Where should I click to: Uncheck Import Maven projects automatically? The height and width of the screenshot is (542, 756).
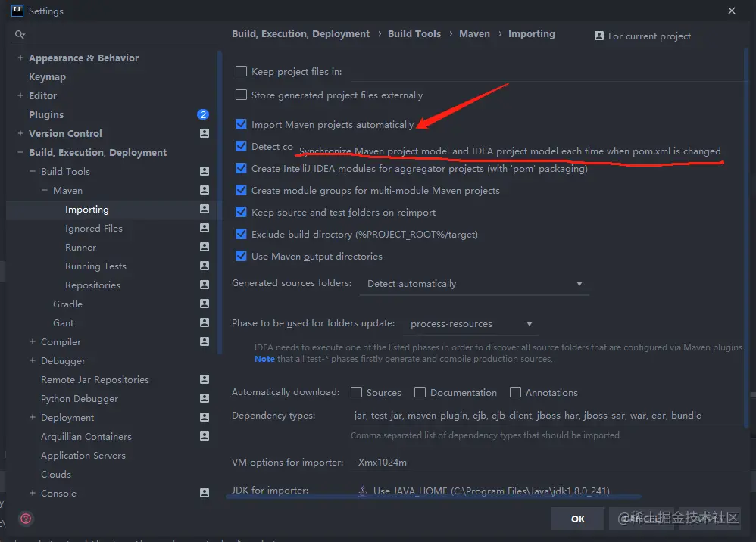pyautogui.click(x=241, y=124)
